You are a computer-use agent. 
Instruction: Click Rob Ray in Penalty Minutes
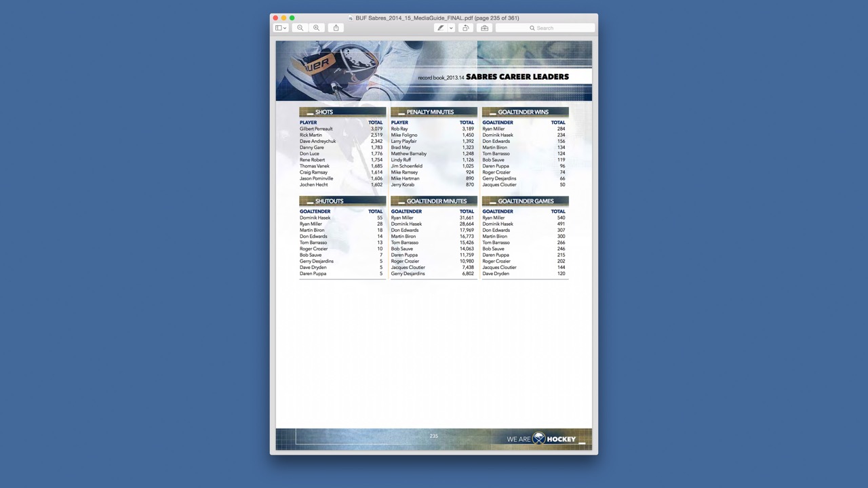pyautogui.click(x=399, y=129)
